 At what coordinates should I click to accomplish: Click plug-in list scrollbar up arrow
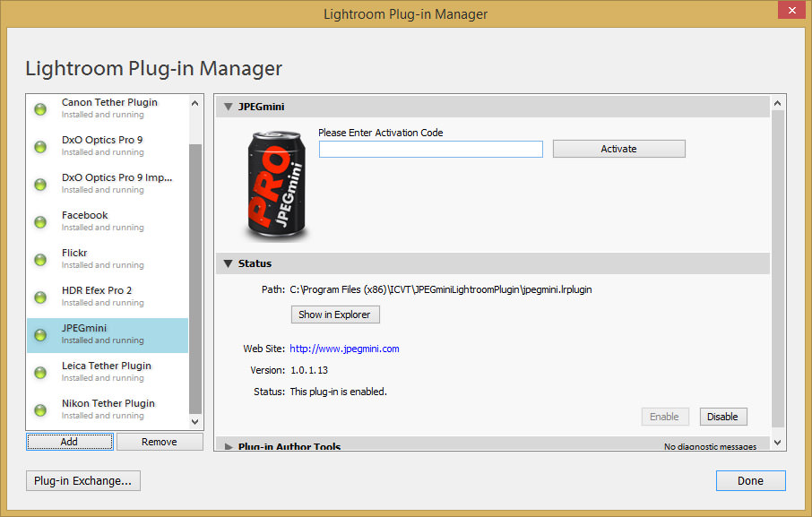tap(195, 103)
